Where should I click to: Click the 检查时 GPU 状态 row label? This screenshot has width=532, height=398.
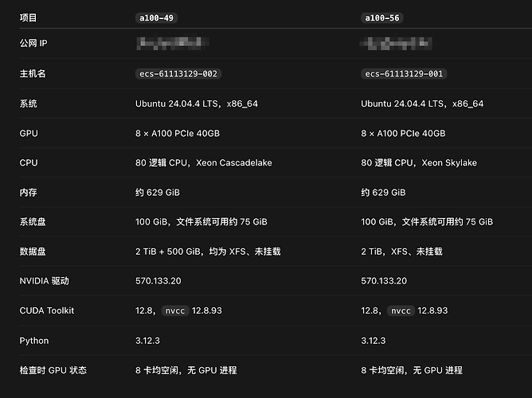[53, 370]
